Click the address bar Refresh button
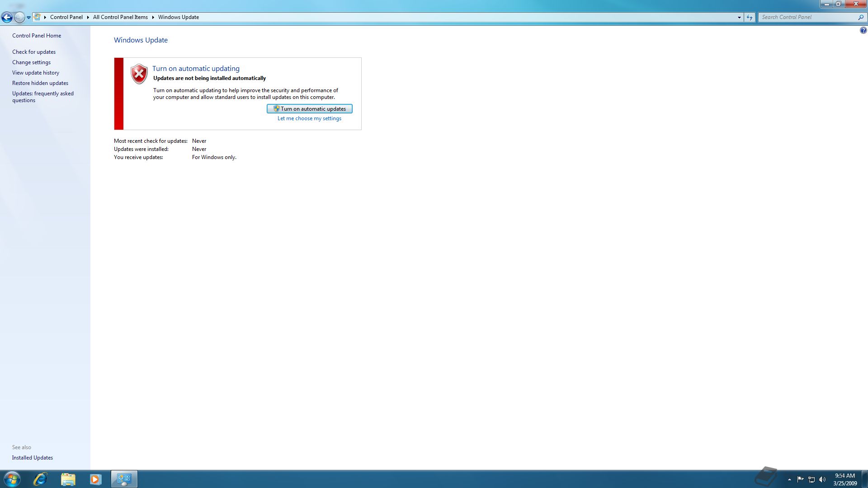 point(750,17)
